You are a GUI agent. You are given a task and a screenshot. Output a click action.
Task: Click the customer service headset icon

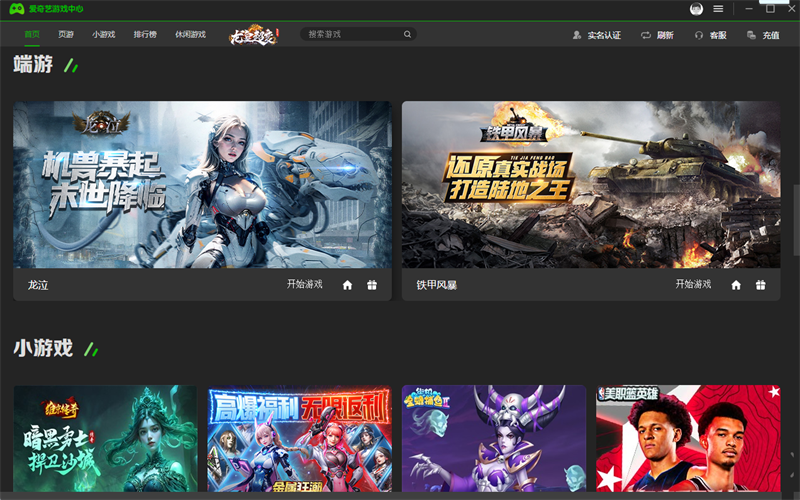[699, 35]
